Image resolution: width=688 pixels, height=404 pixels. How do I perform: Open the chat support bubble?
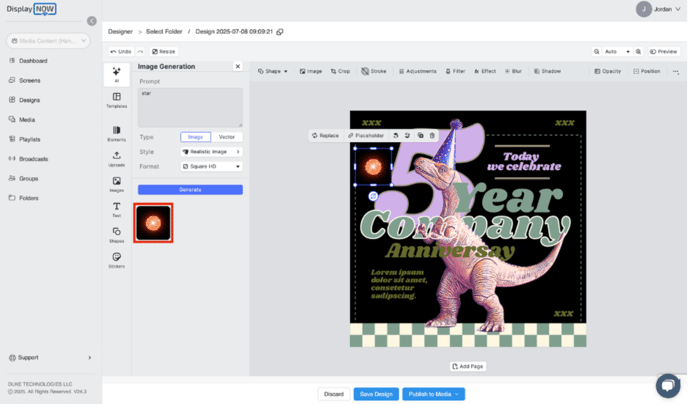pyautogui.click(x=668, y=386)
